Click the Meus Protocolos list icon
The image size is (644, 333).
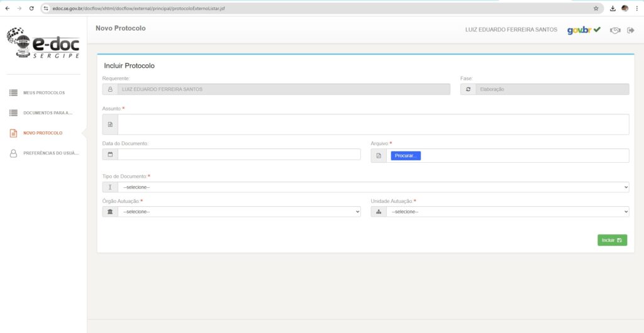(13, 93)
